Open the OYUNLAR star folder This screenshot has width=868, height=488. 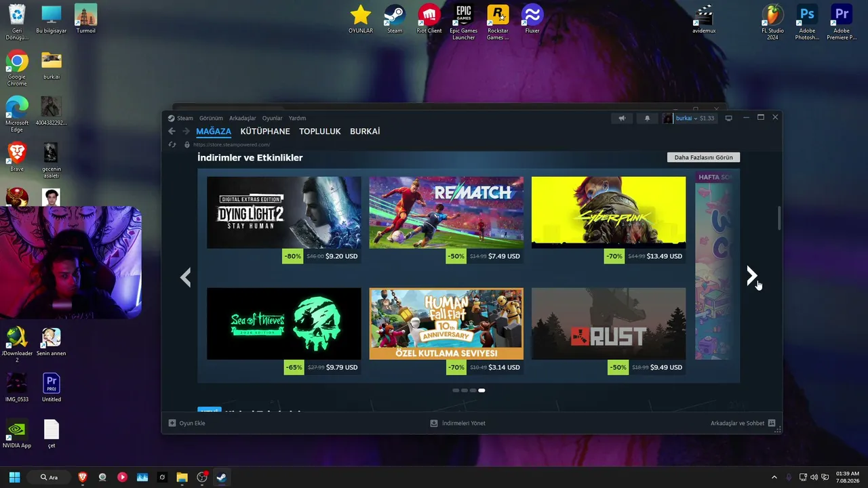(361, 19)
